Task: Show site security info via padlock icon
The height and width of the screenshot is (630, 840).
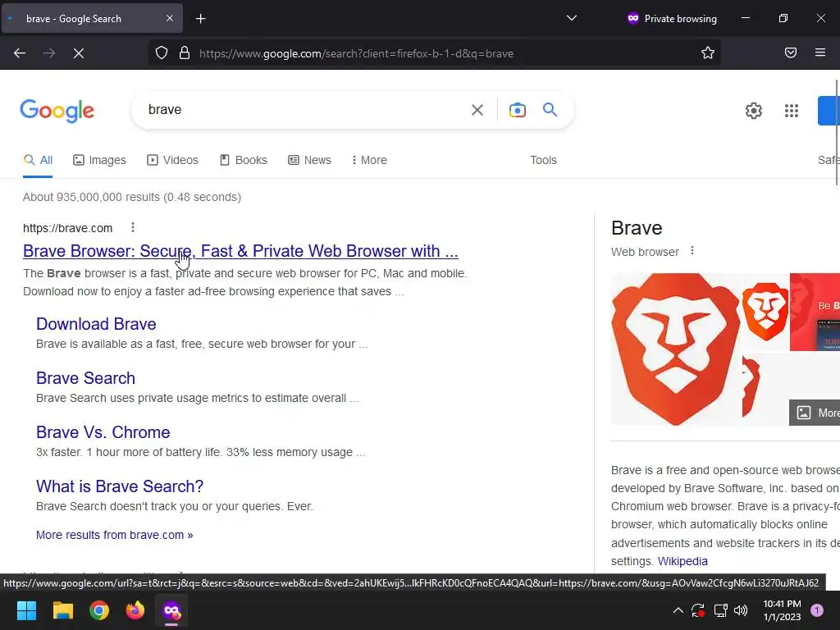Action: click(185, 53)
